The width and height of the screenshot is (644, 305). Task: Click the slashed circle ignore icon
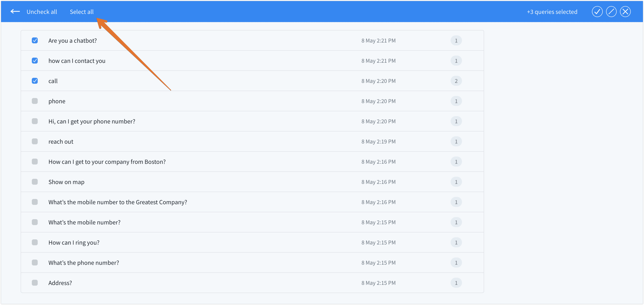611,12
